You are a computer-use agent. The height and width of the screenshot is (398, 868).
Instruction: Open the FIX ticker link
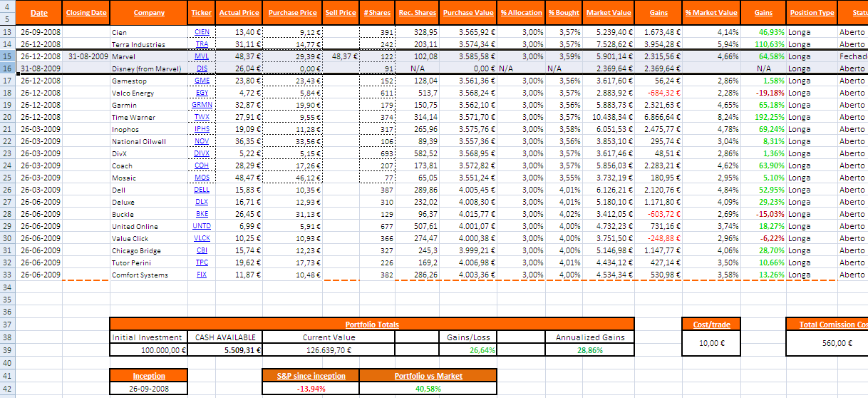[x=202, y=275]
